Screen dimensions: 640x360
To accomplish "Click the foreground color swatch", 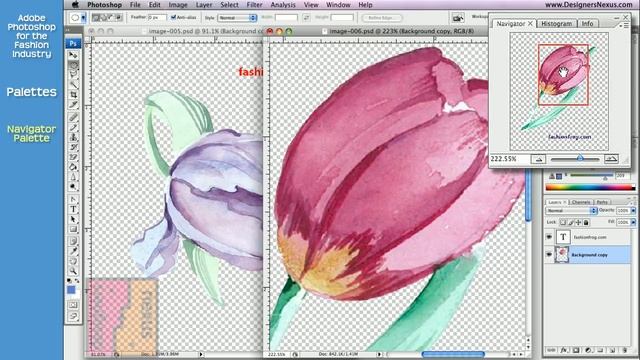I will 71,290.
